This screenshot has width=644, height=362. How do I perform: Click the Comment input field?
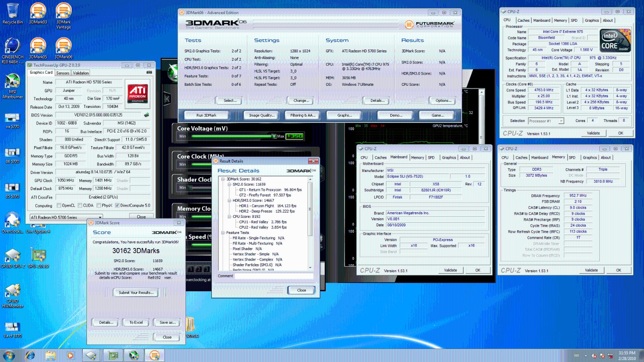[x=275, y=276]
